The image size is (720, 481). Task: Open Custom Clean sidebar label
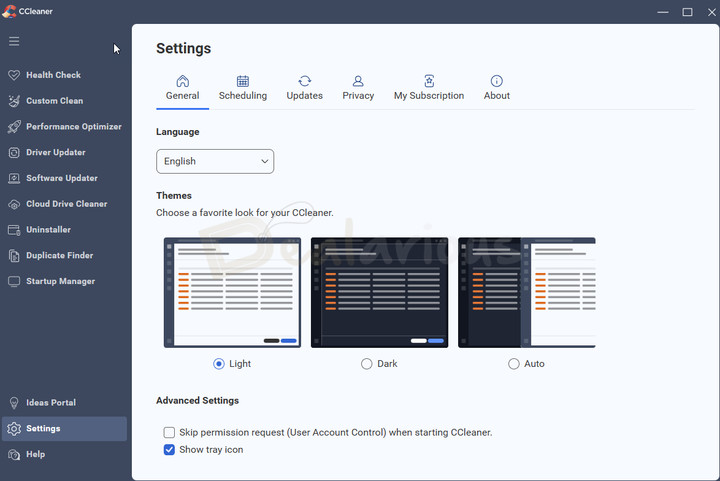[55, 101]
